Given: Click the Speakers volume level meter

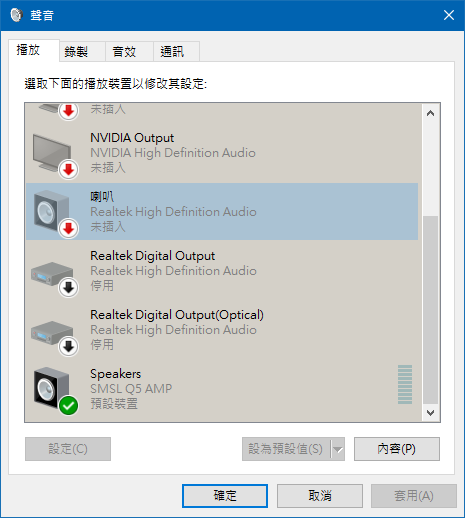Looking at the screenshot, I should pos(405,384).
